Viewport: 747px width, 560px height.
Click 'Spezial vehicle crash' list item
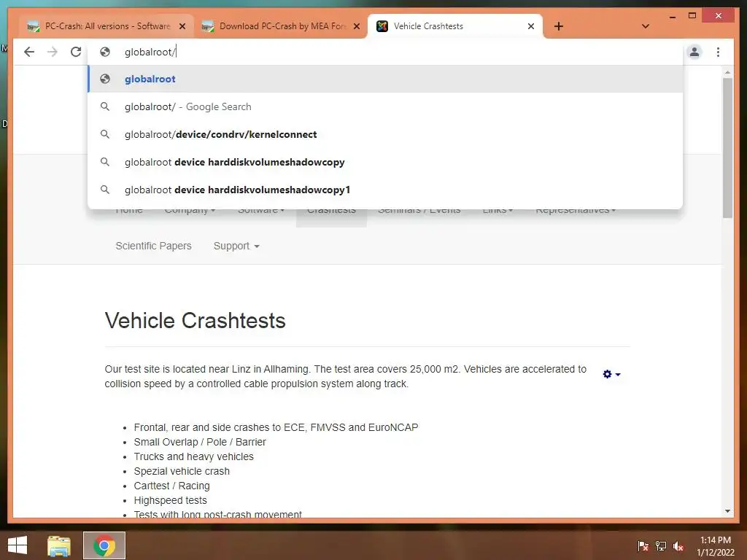coord(182,472)
